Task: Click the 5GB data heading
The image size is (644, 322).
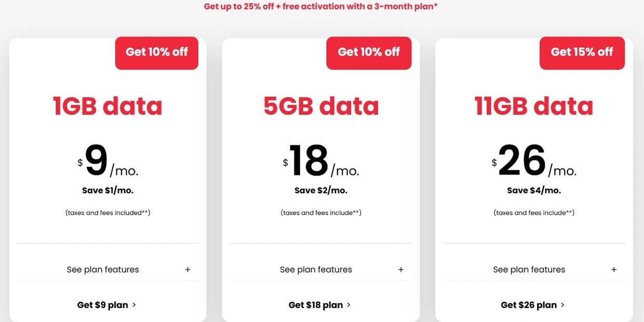Action: (x=321, y=105)
